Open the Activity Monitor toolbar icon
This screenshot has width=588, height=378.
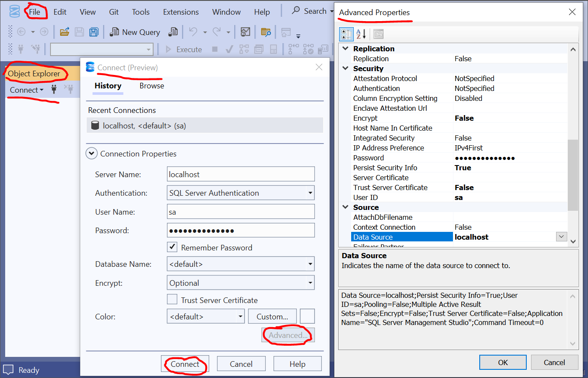click(x=245, y=32)
